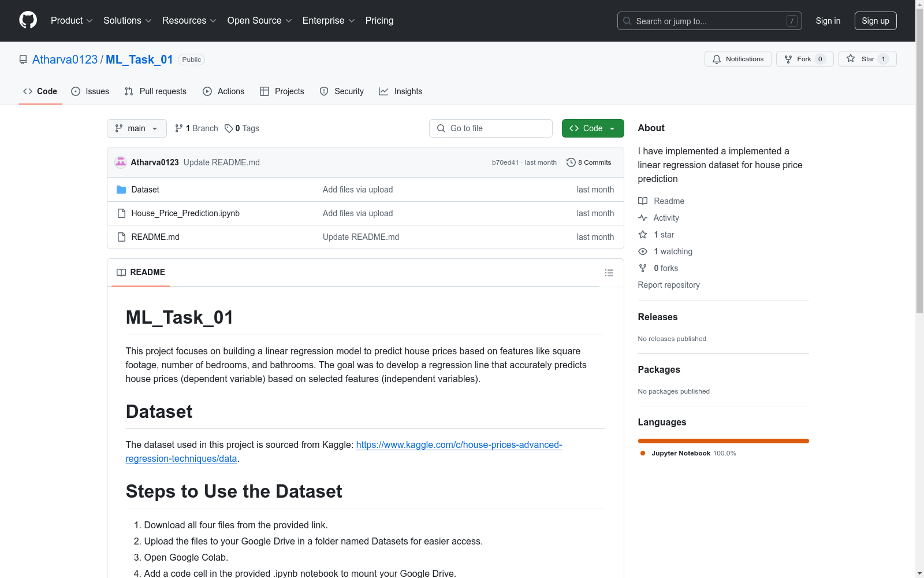Open the Pull requests tab
Screen dimensions: 924x578
155,91
